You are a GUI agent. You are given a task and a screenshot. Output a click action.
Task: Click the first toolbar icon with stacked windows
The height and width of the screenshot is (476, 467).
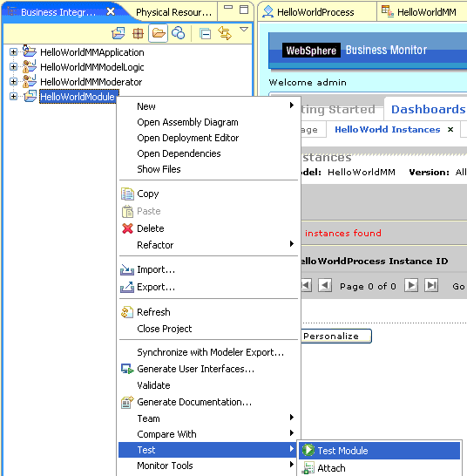click(118, 33)
